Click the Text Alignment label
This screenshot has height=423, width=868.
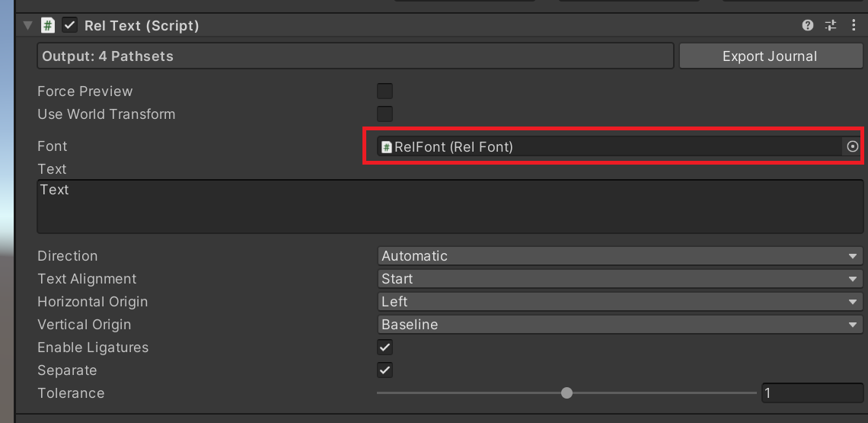[87, 279]
